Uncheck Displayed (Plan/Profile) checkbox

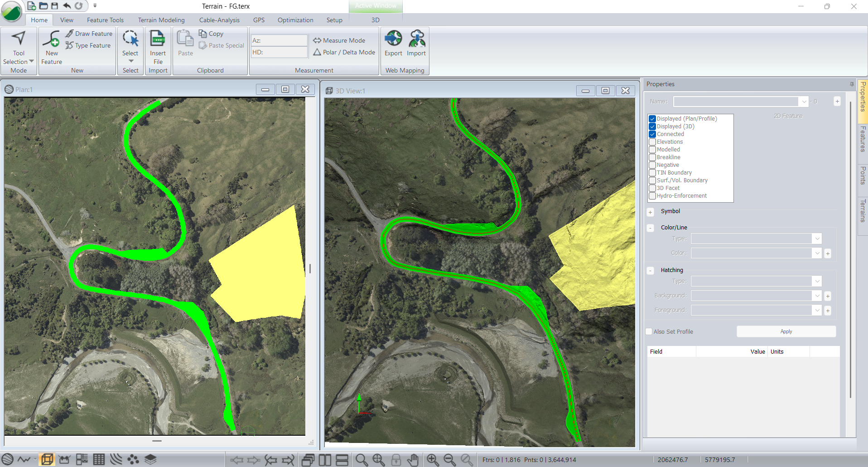tap(652, 119)
